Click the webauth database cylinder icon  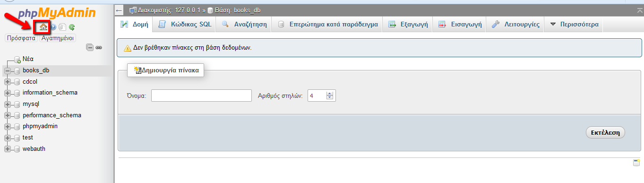click(17, 149)
